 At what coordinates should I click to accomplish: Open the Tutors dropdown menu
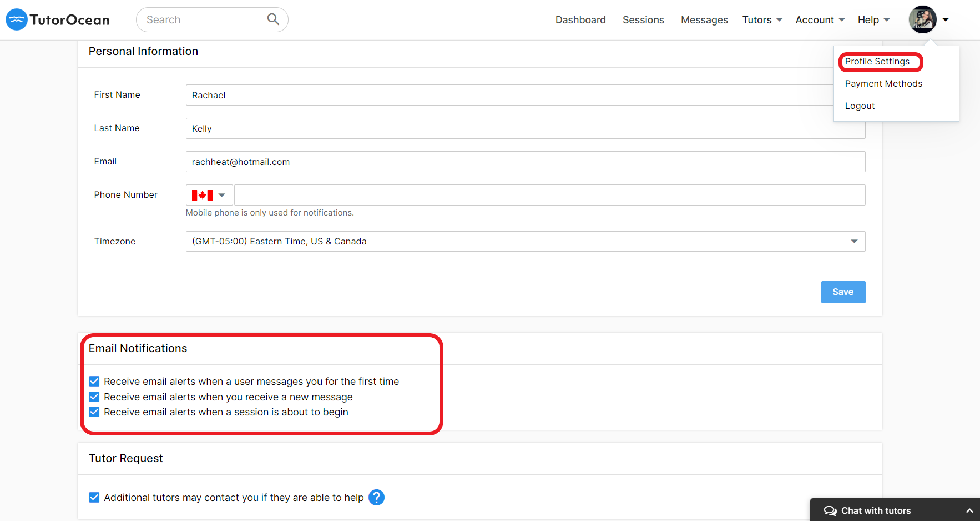762,20
